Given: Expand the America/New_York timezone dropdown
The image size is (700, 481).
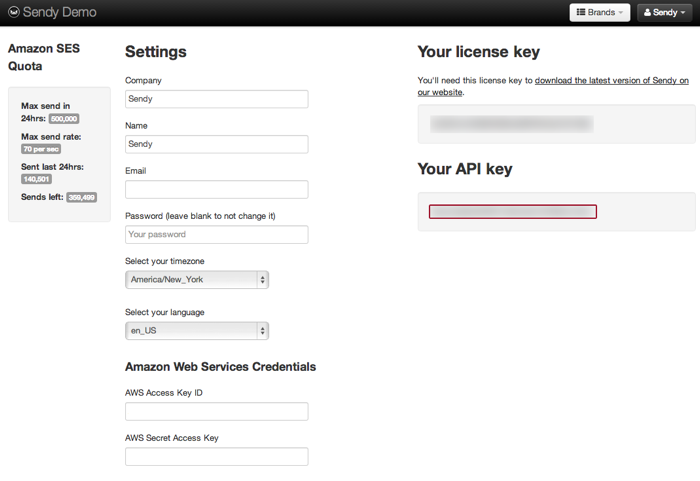Looking at the screenshot, I should (x=197, y=280).
